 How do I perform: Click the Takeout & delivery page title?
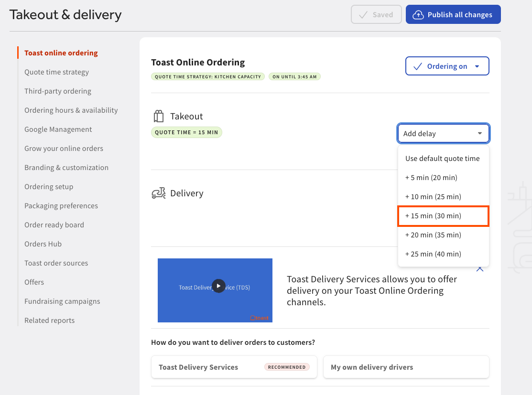point(65,15)
